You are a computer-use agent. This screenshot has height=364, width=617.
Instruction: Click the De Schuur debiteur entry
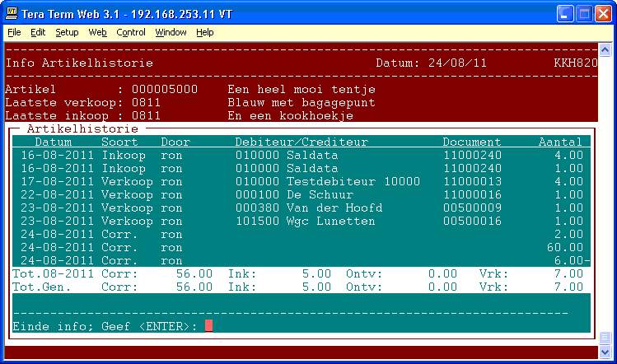315,194
